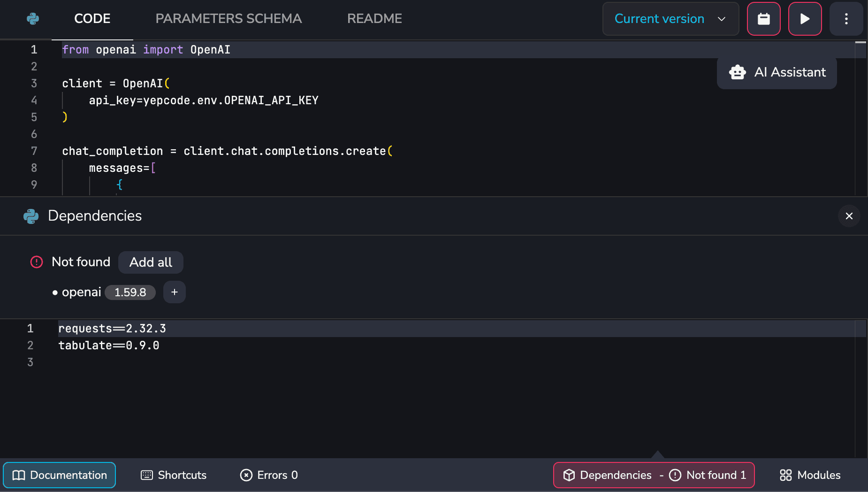
Task: Open the AI Assistant
Action: coord(777,72)
